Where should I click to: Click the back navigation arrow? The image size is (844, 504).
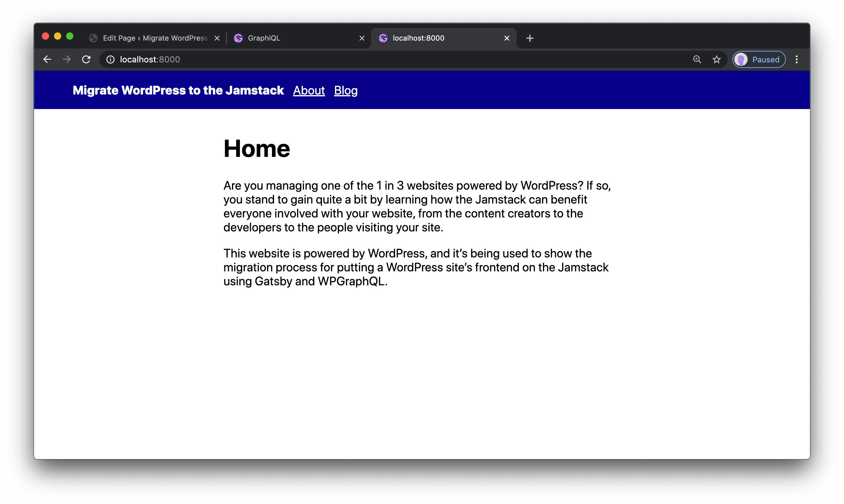pos(47,59)
